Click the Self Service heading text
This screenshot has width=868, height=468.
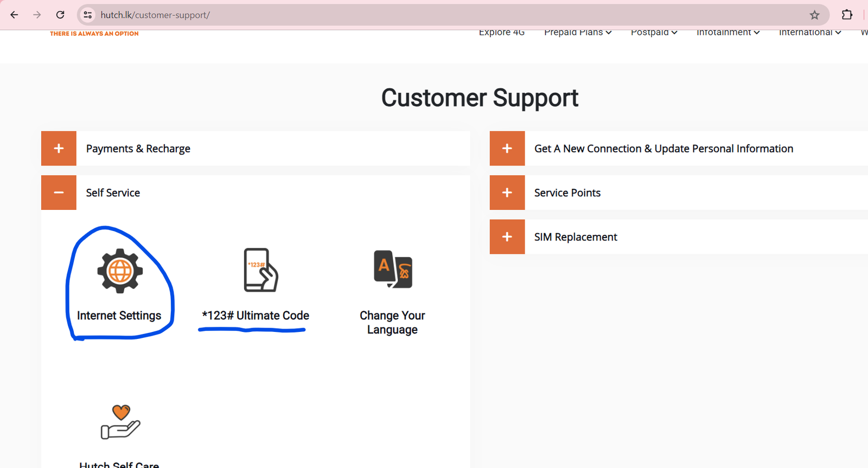pos(113,193)
